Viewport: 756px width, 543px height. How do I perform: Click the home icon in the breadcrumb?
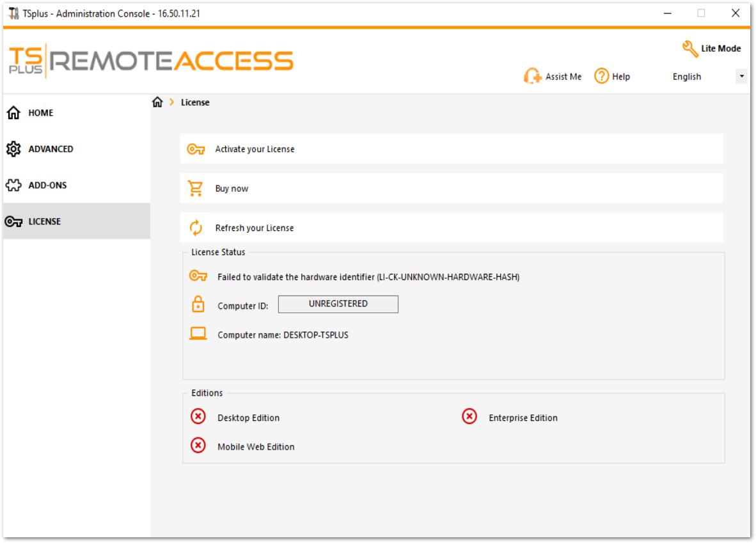tap(157, 101)
